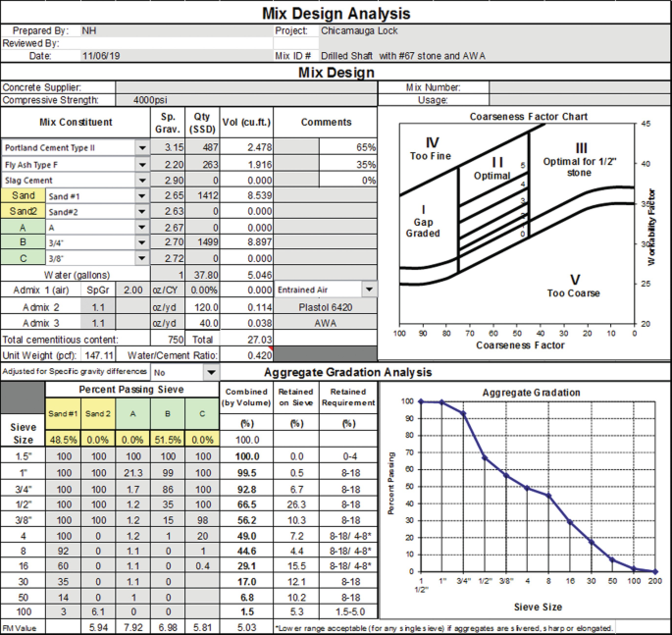Select the 'V Too Coarse' chart zone label
The image size is (672, 635).
574,286
